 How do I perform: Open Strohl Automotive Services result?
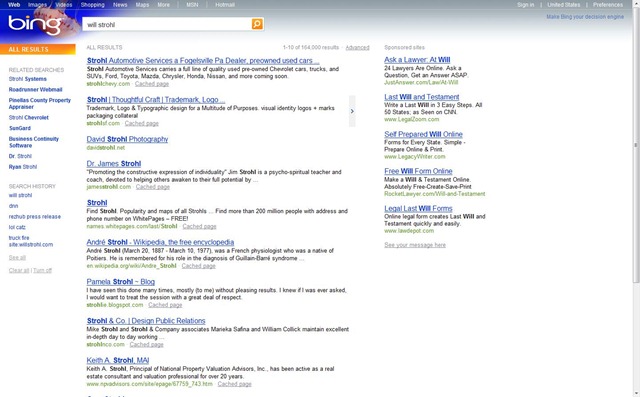[203, 60]
